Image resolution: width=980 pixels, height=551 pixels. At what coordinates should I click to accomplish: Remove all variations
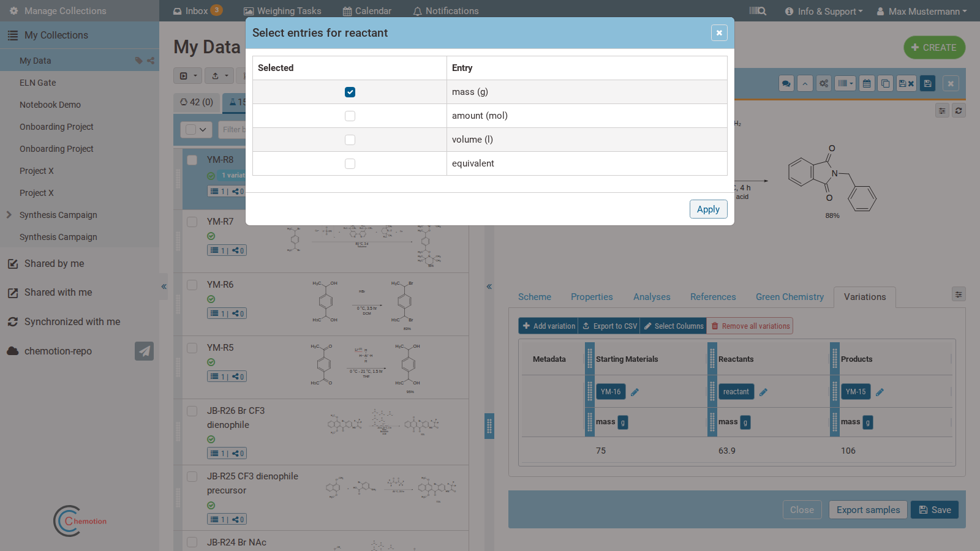click(x=750, y=326)
